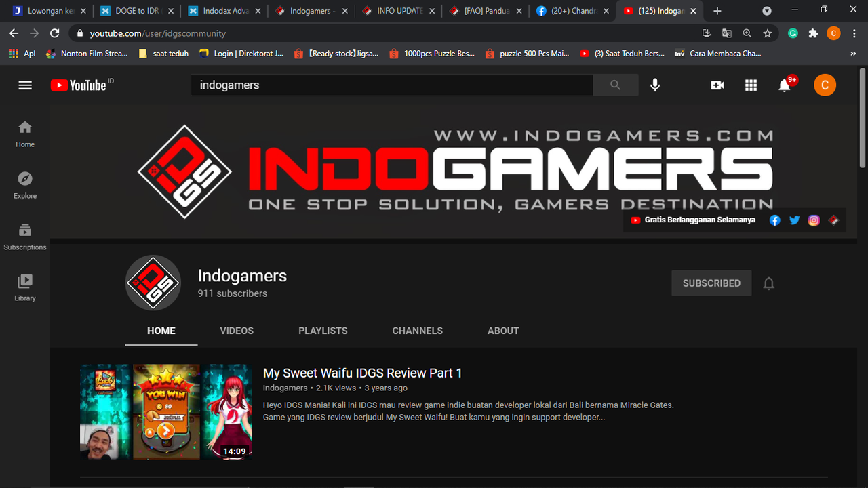Switch to the VIDEOS channel tab
The height and width of the screenshot is (488, 868).
tap(237, 331)
